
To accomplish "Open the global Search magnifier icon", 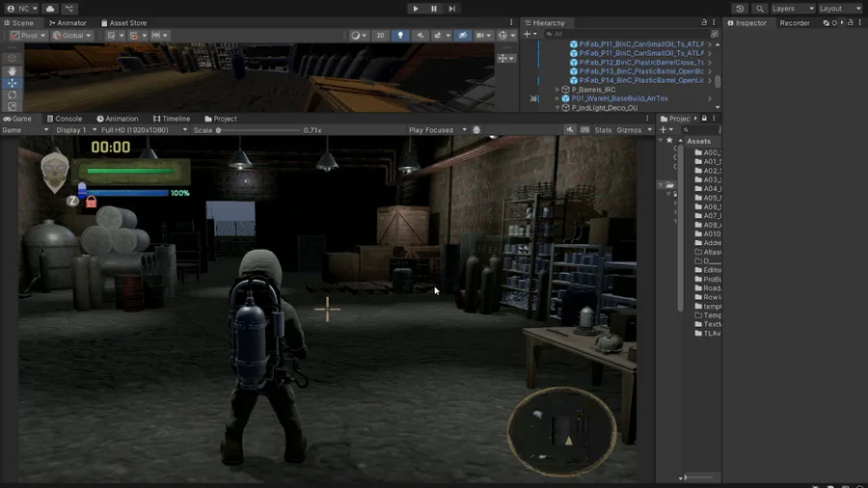I will click(x=760, y=9).
